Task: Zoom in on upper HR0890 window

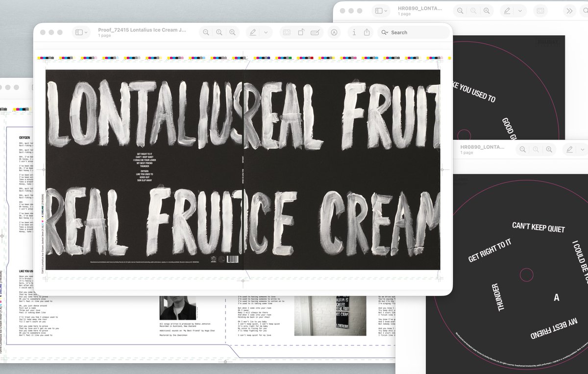Action: (487, 10)
